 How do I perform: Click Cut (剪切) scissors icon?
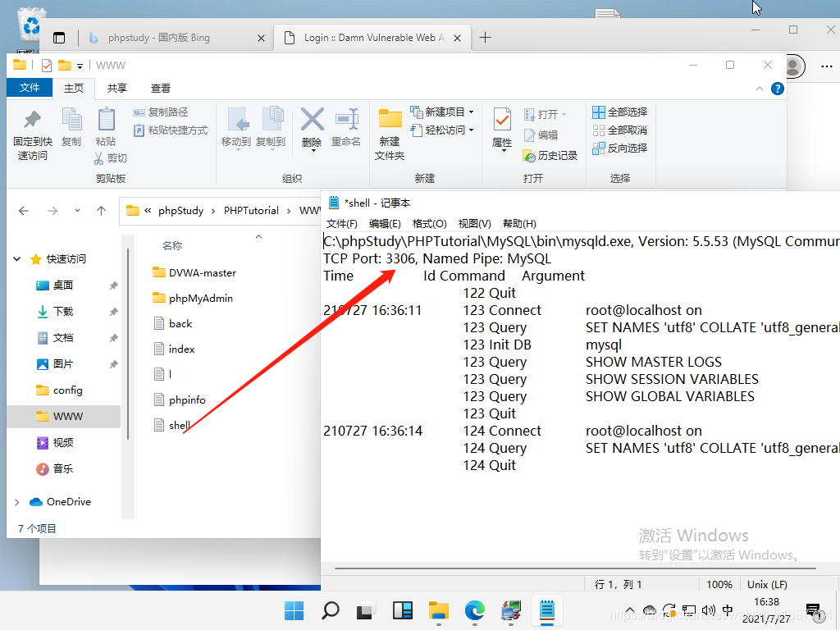click(98, 158)
